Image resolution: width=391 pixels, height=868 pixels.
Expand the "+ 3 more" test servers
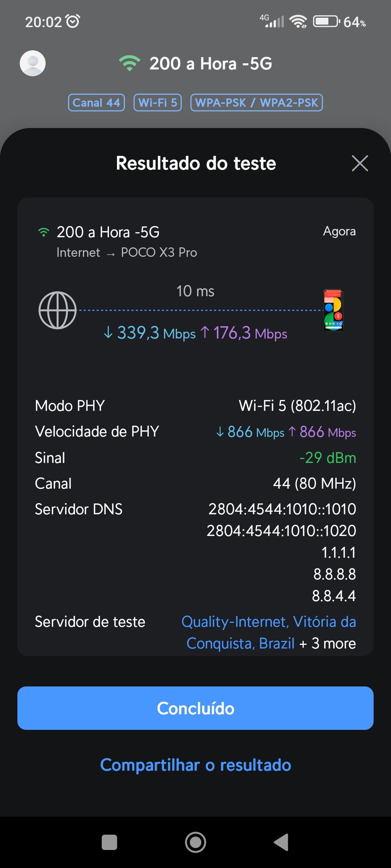coord(327,644)
